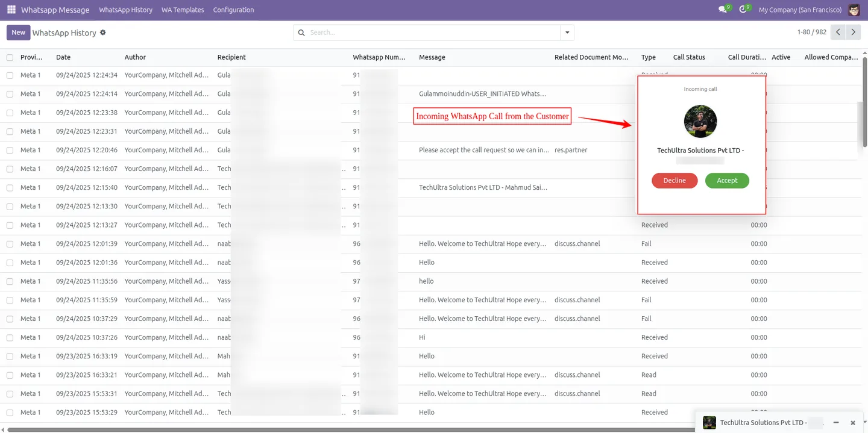Select the row dated 09/24/2025 12:23:38

[10, 113]
